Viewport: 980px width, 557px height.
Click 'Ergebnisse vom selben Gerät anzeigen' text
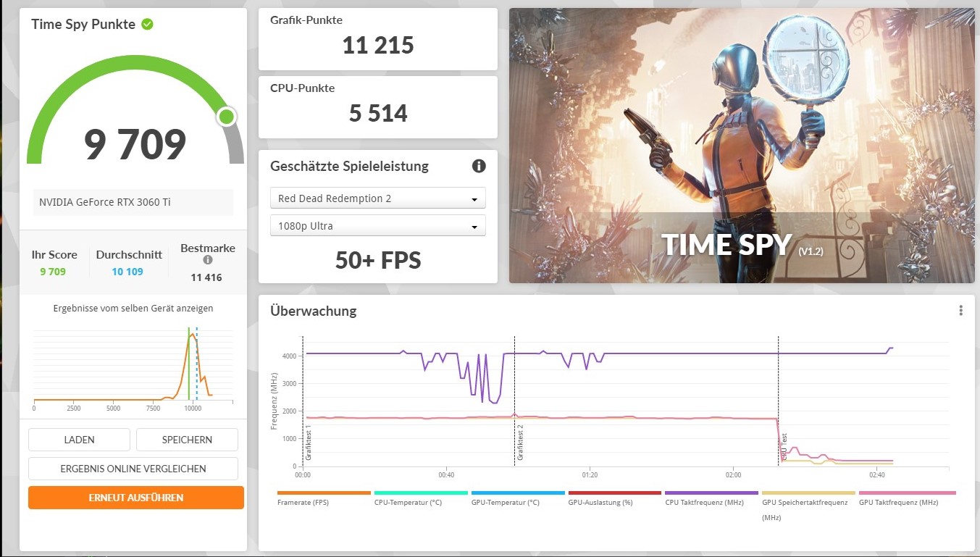[x=133, y=309]
